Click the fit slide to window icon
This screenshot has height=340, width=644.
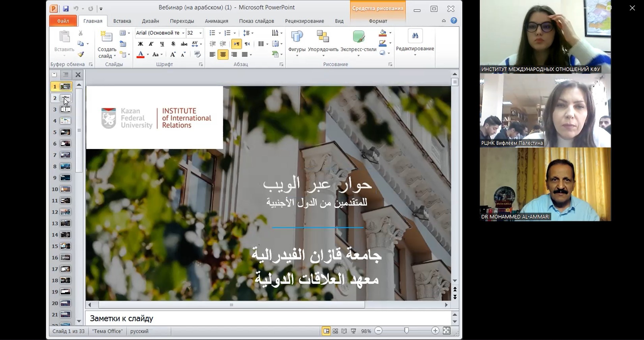point(446,331)
